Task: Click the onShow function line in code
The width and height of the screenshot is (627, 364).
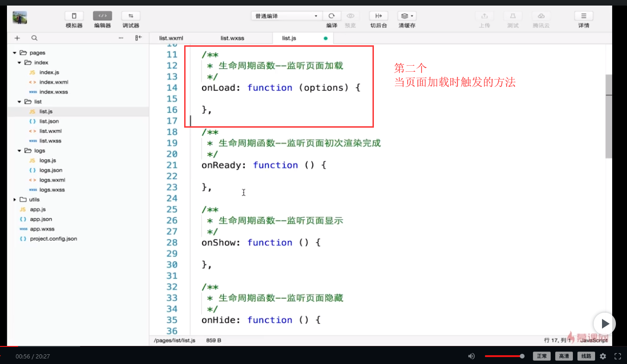Action: (x=261, y=242)
